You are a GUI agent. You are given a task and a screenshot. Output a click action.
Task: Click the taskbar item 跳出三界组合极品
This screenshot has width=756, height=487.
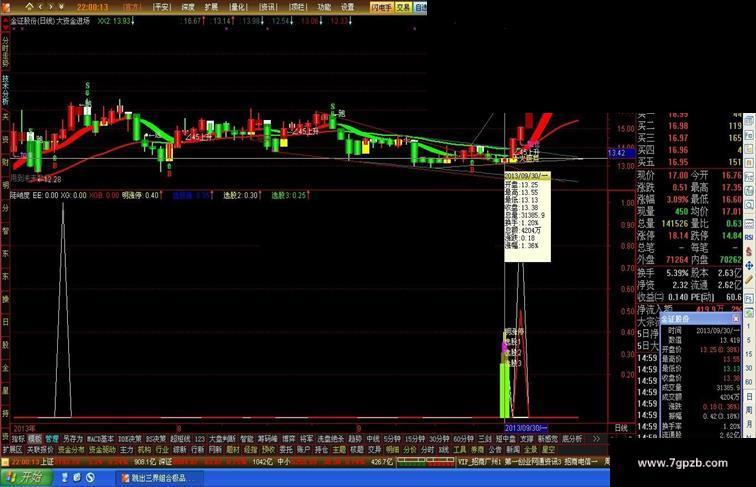click(x=159, y=478)
